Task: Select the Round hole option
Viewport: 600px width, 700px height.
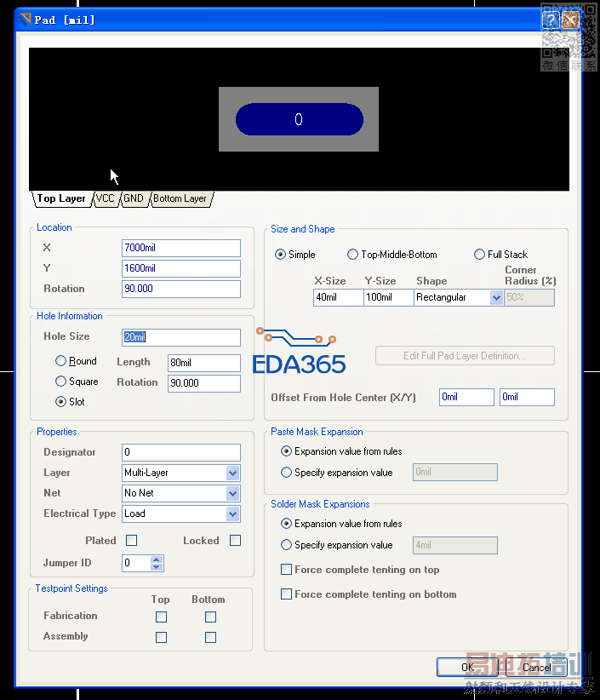Action: click(x=60, y=361)
